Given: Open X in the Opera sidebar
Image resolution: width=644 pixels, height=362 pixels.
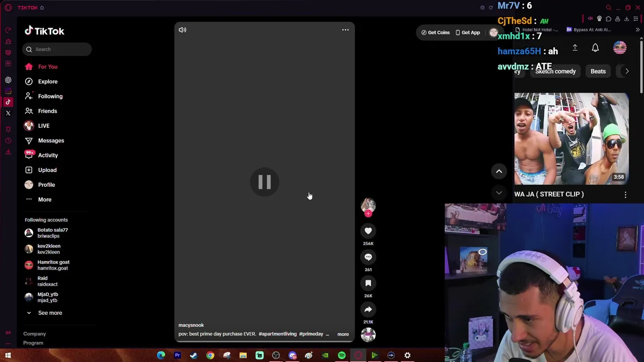Looking at the screenshot, I should (x=8, y=113).
